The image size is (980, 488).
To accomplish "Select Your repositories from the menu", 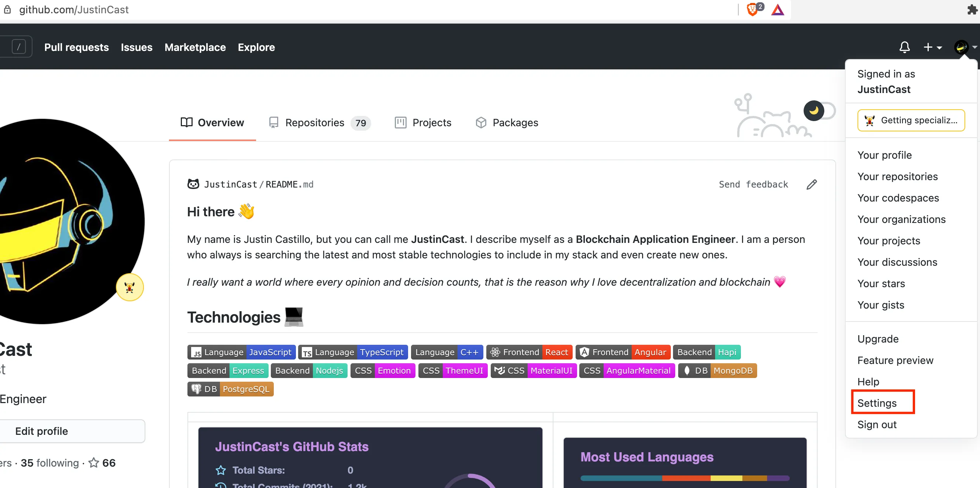I will click(x=897, y=176).
